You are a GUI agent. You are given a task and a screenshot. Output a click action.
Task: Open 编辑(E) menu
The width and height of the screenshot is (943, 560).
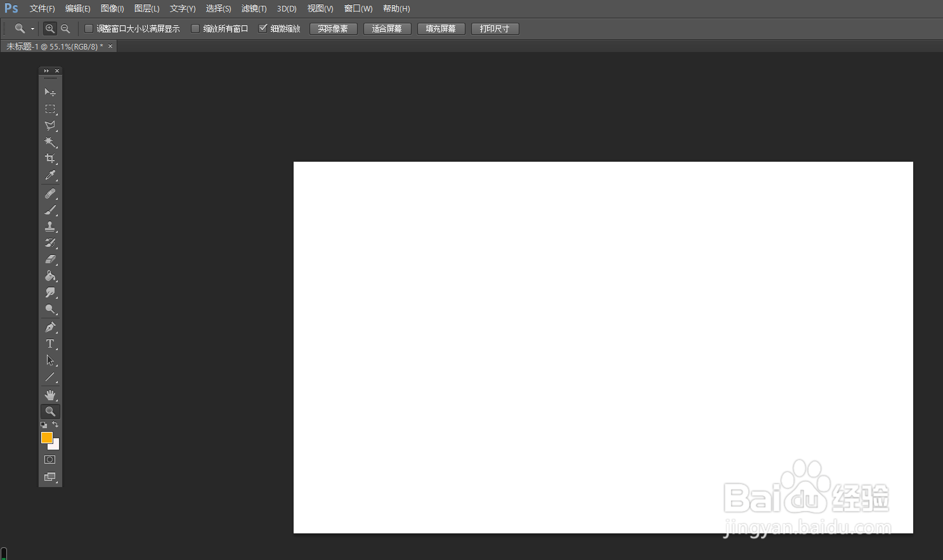[78, 9]
